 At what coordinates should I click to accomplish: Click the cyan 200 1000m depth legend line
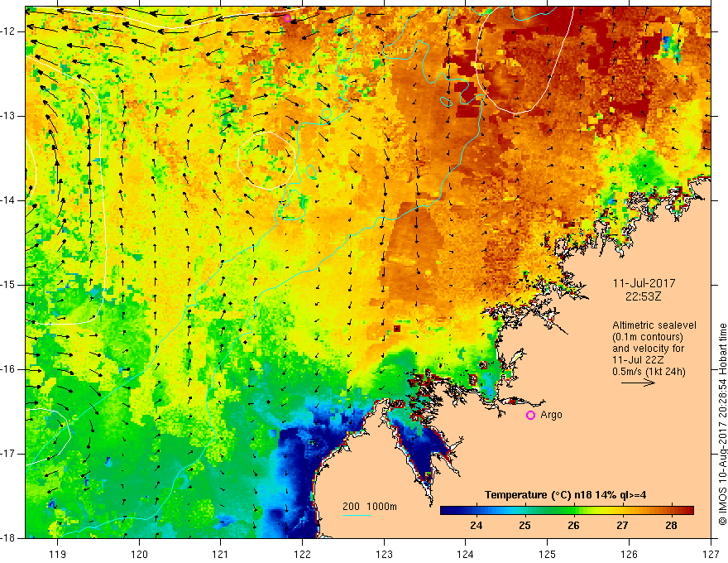(356, 515)
